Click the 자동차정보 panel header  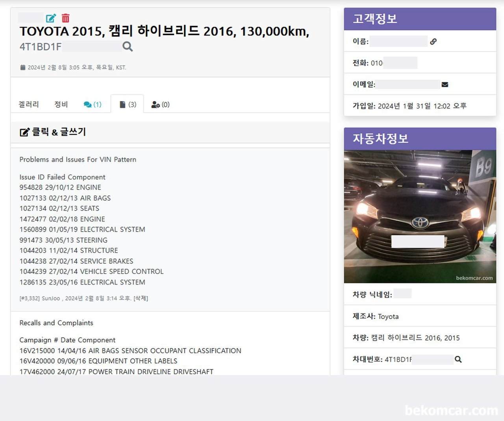(x=420, y=138)
